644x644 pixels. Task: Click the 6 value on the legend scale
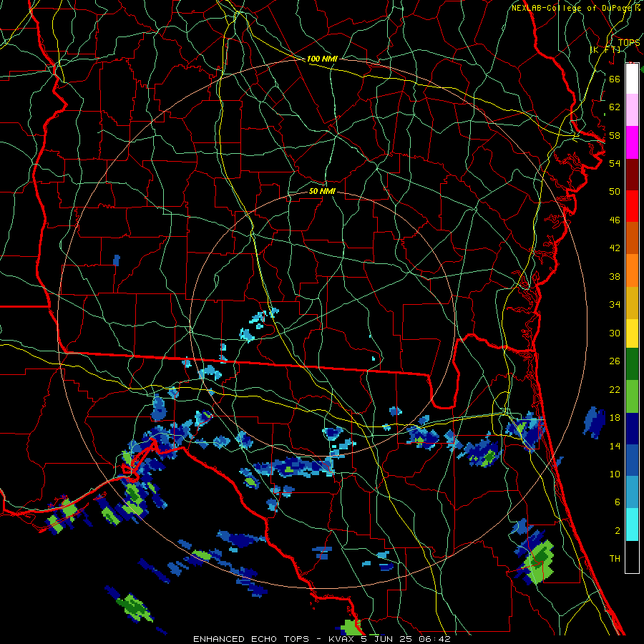pyautogui.click(x=618, y=502)
